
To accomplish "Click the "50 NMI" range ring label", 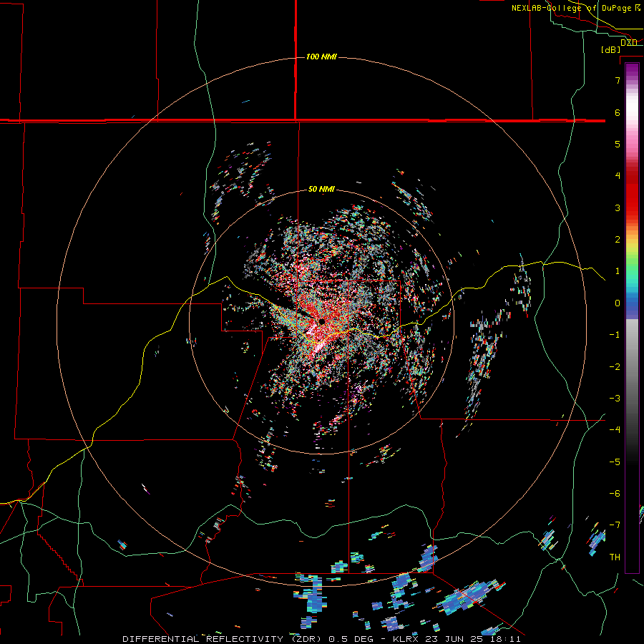I will [321, 190].
